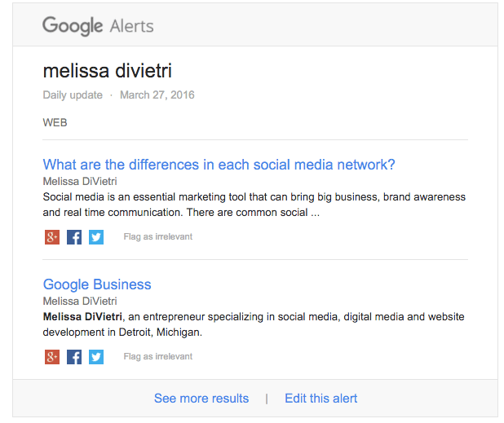Image resolution: width=504 pixels, height=423 pixels.
Task: Click See more results
Action: coord(201,399)
